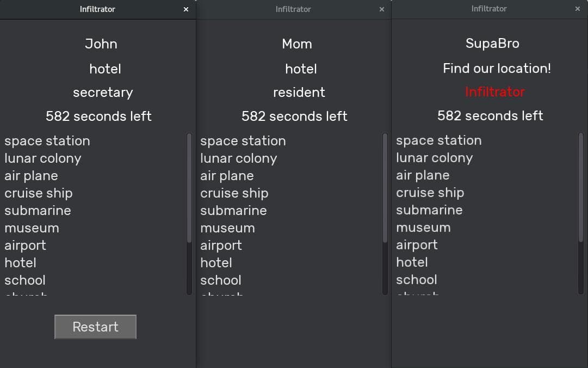The image size is (588, 368).
Task: Choose space station in SupaBro's list
Action: coord(439,140)
